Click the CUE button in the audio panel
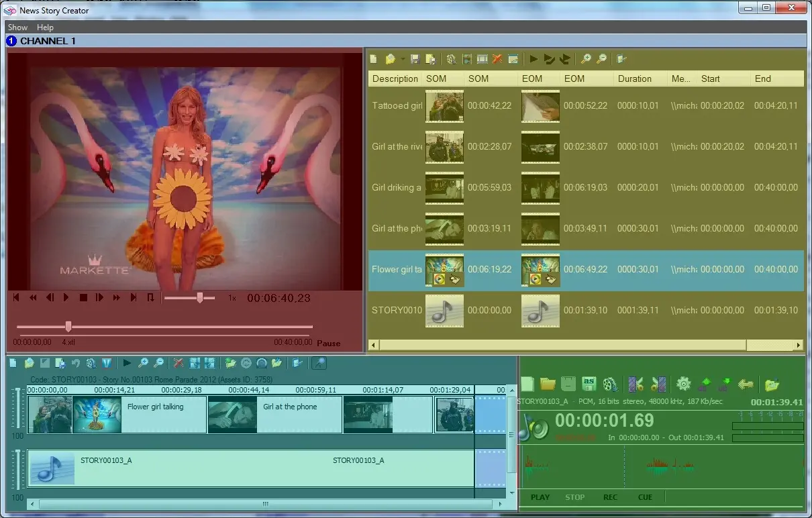812x518 pixels. [645, 497]
